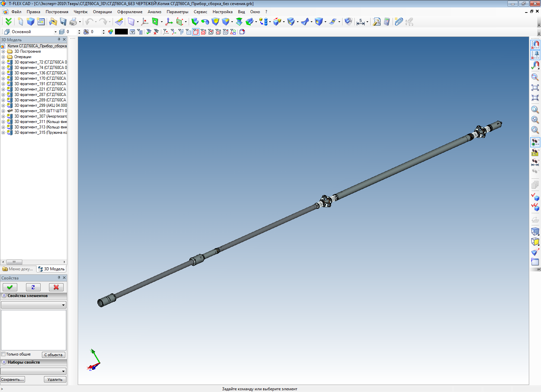541x392 pixels.
Task: Click the local coordinate system icon
Action: (x=169, y=22)
